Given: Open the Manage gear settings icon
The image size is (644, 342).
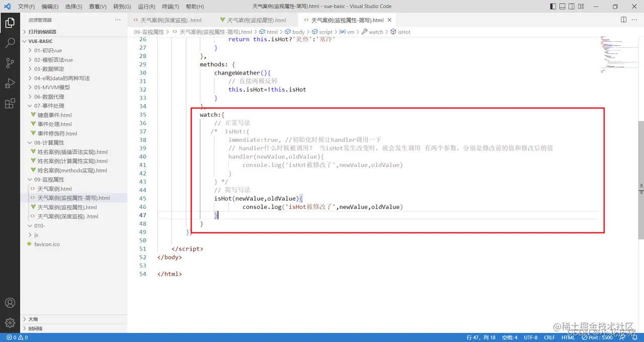Looking at the screenshot, I should (10, 322).
